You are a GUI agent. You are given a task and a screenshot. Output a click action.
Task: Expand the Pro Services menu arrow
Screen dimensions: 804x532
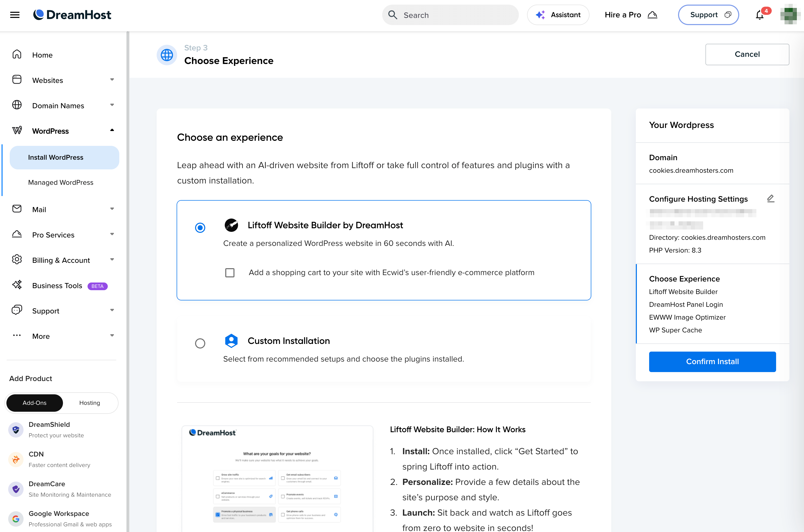[x=112, y=234]
